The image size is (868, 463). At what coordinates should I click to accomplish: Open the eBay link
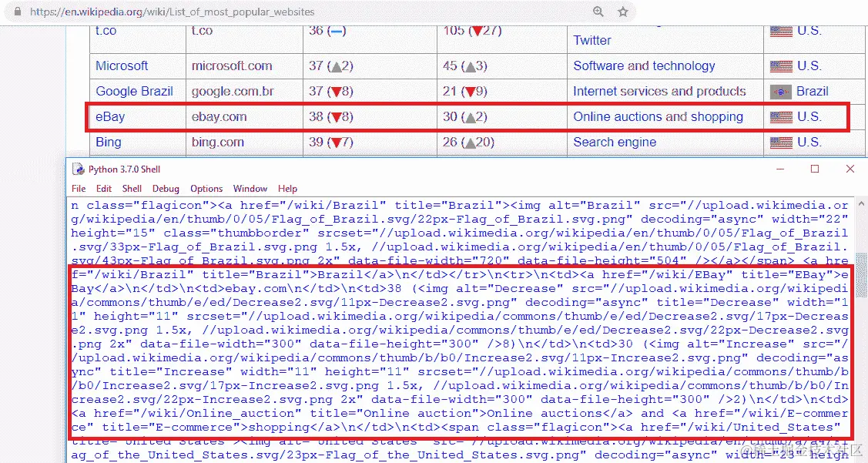[110, 117]
